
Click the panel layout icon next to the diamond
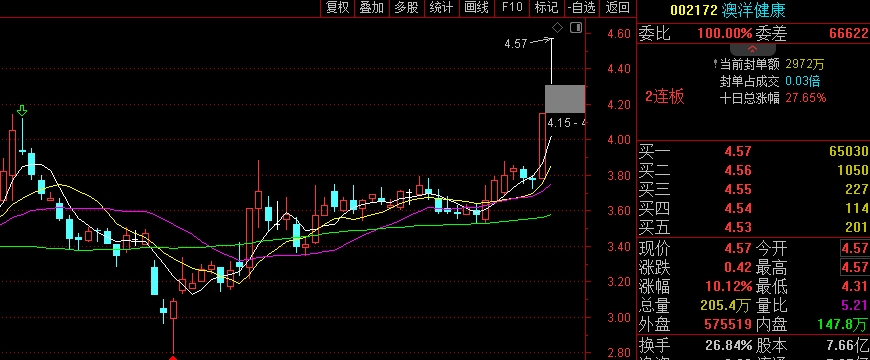coord(576,28)
